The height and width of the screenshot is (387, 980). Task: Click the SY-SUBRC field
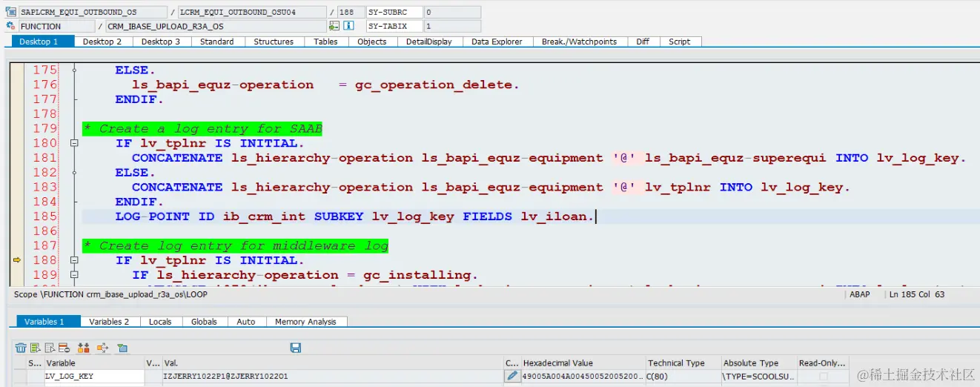pyautogui.click(x=394, y=13)
